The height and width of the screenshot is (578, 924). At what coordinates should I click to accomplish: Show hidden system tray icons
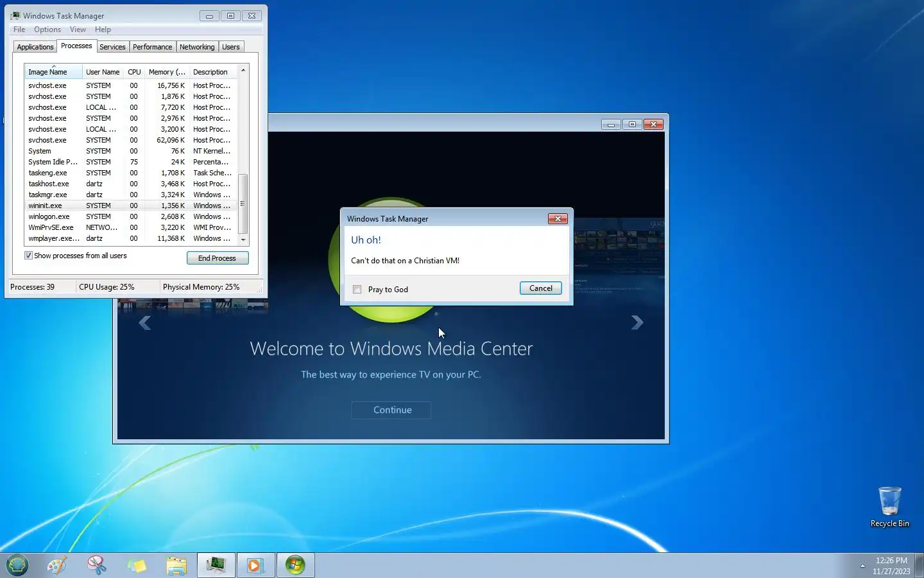(x=862, y=566)
